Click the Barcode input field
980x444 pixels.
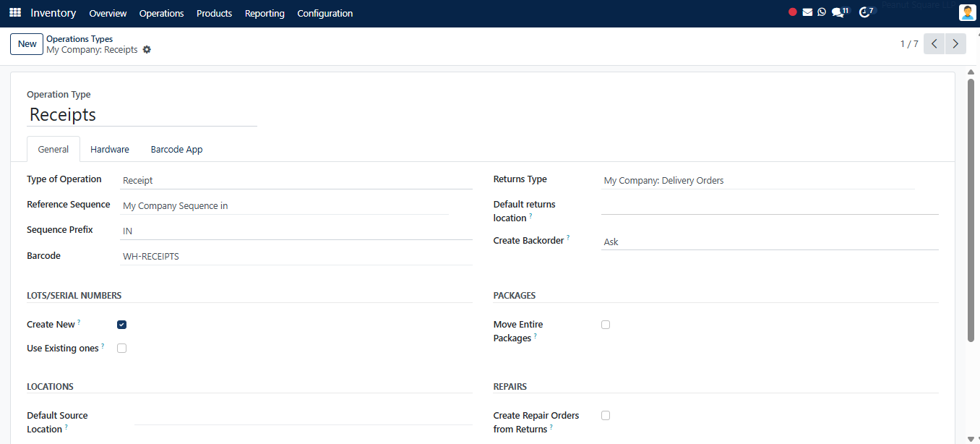[x=296, y=256]
